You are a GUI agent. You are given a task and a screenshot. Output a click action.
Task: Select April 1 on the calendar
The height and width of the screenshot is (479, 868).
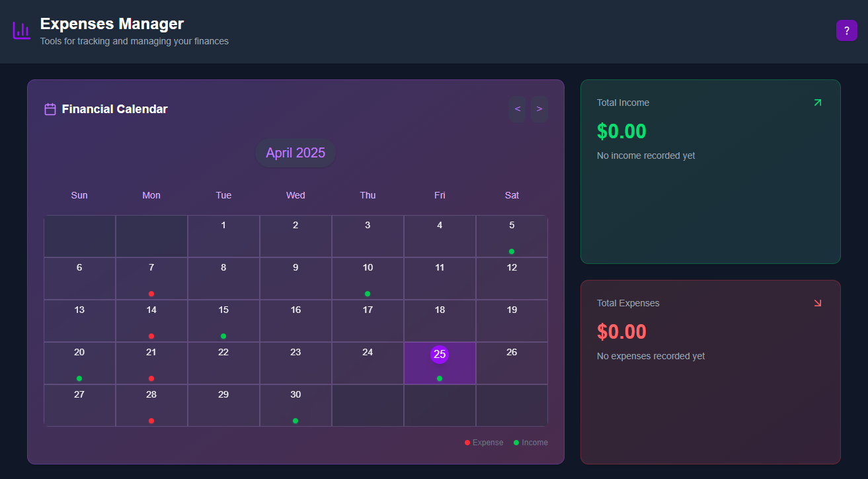[x=223, y=236]
